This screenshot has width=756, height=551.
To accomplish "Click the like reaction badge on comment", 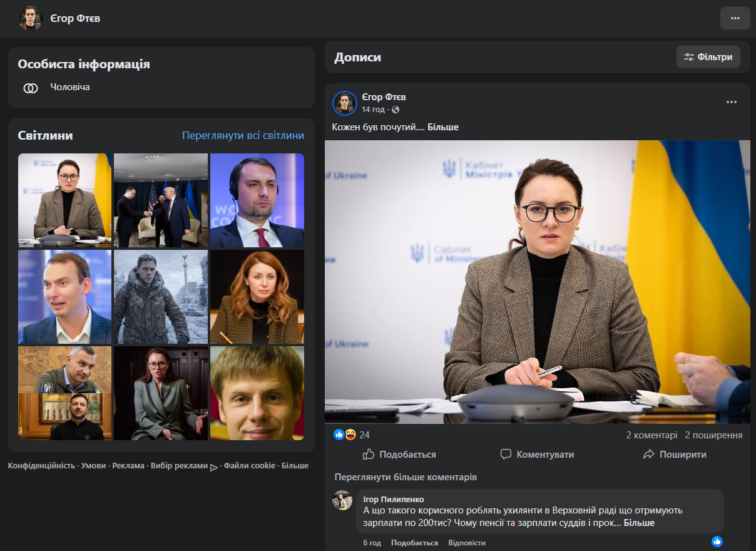I will [x=717, y=541].
